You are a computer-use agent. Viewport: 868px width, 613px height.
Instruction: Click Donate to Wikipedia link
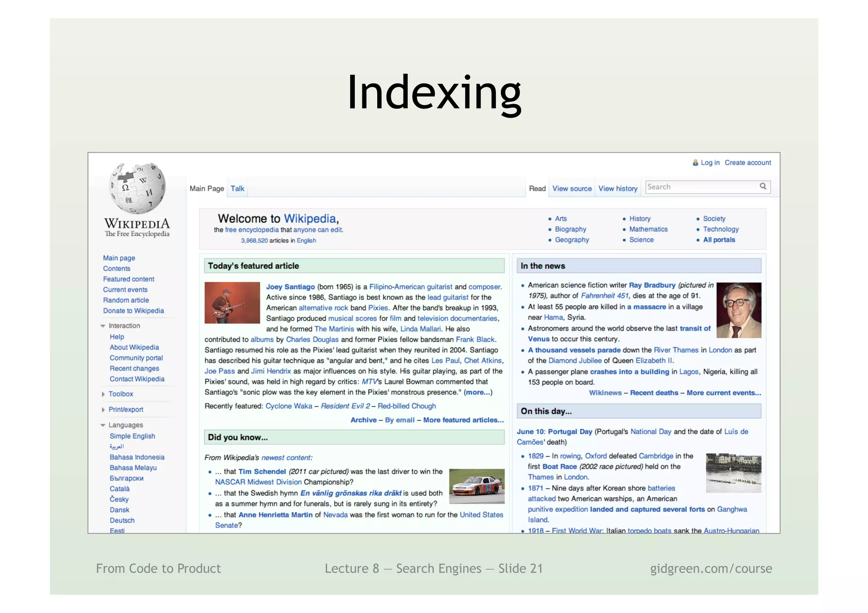click(x=134, y=311)
